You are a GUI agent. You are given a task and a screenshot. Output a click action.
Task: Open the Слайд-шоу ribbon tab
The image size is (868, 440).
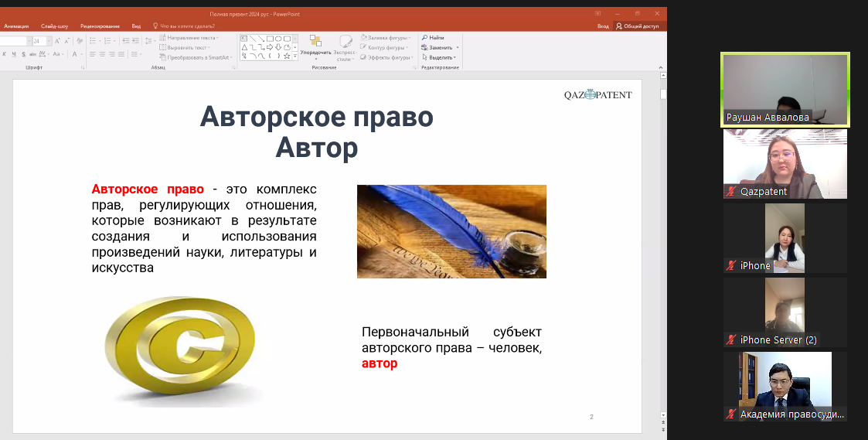click(x=54, y=26)
